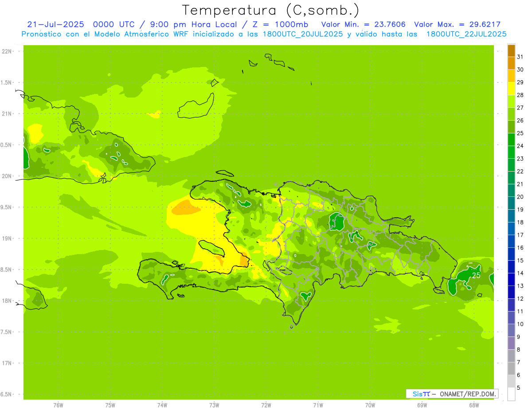
Task: Click the "25" contour label on the map
Action: (x=476, y=275)
